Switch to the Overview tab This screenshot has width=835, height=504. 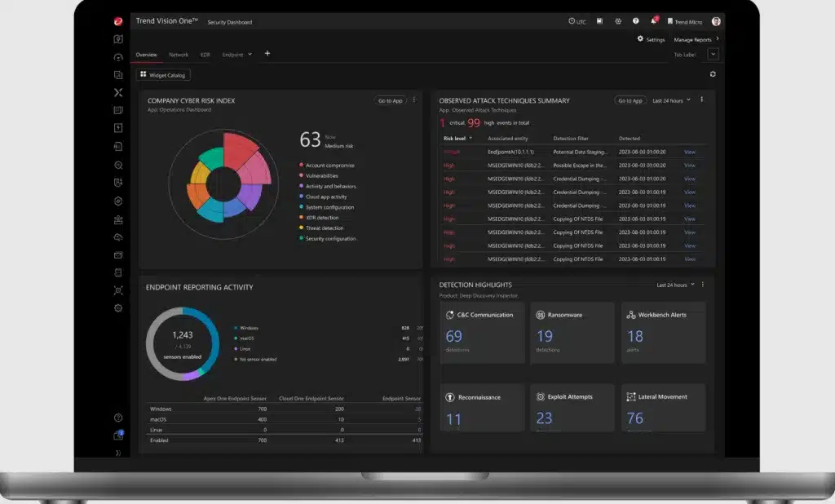(146, 55)
